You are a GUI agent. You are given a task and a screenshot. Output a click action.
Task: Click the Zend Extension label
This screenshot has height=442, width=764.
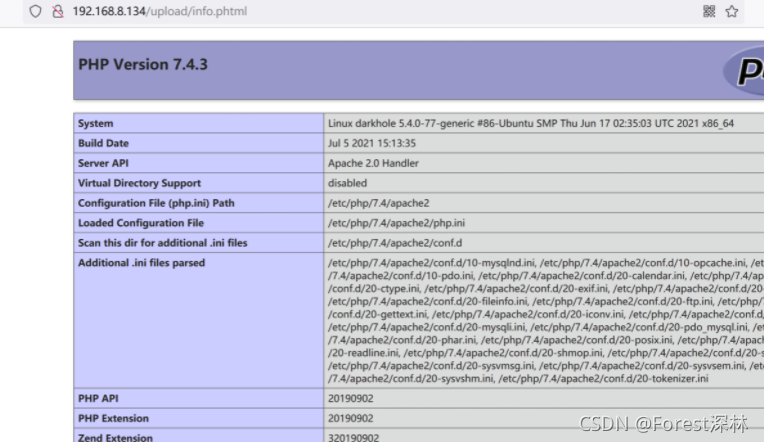115,437
